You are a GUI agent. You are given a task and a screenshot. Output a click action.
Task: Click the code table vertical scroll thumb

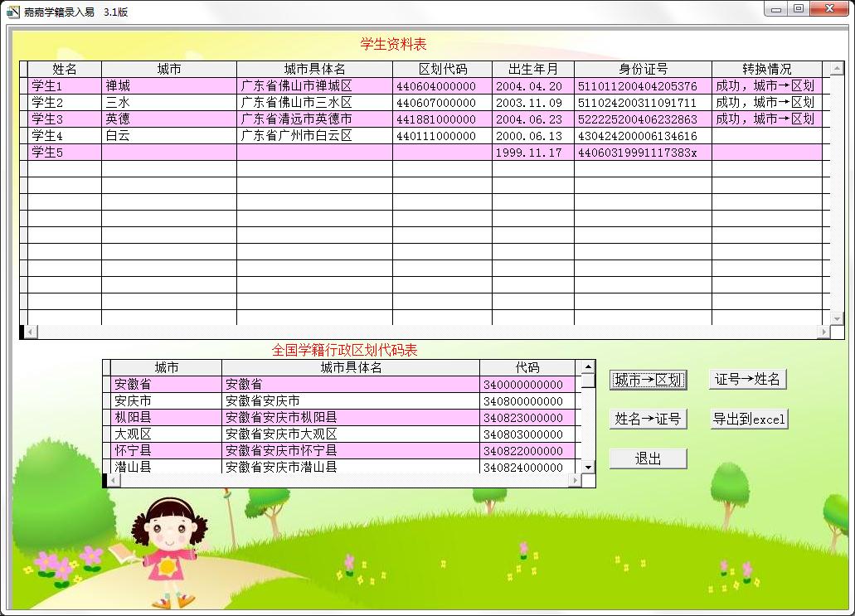588,381
